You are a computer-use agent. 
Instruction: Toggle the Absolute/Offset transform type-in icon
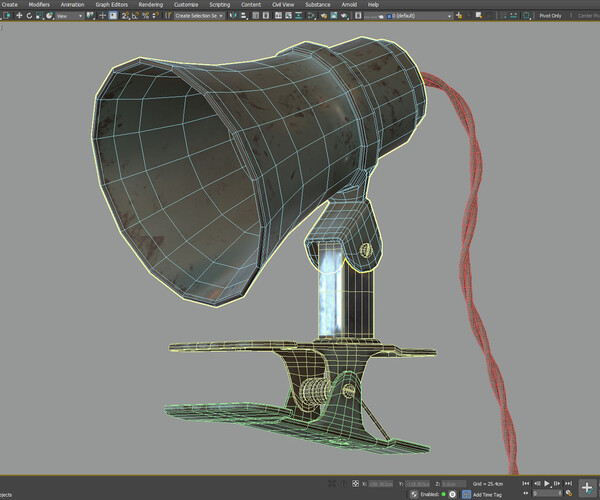[x=355, y=484]
